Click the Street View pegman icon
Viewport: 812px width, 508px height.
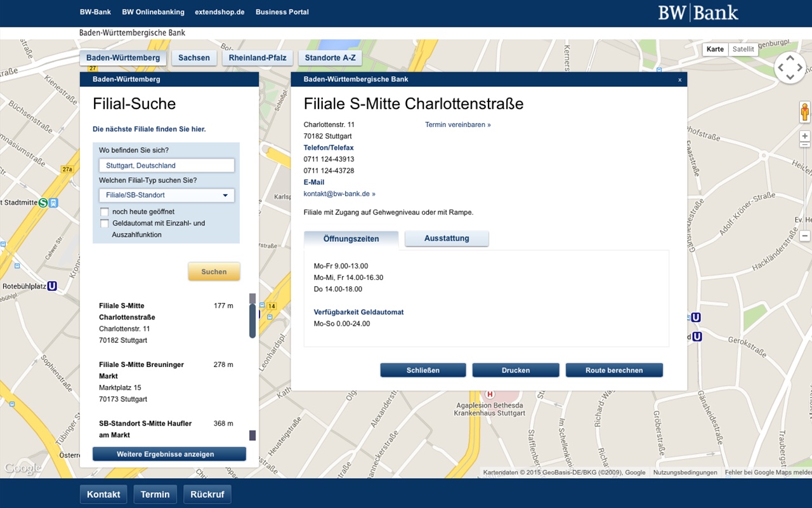pyautogui.click(x=805, y=112)
